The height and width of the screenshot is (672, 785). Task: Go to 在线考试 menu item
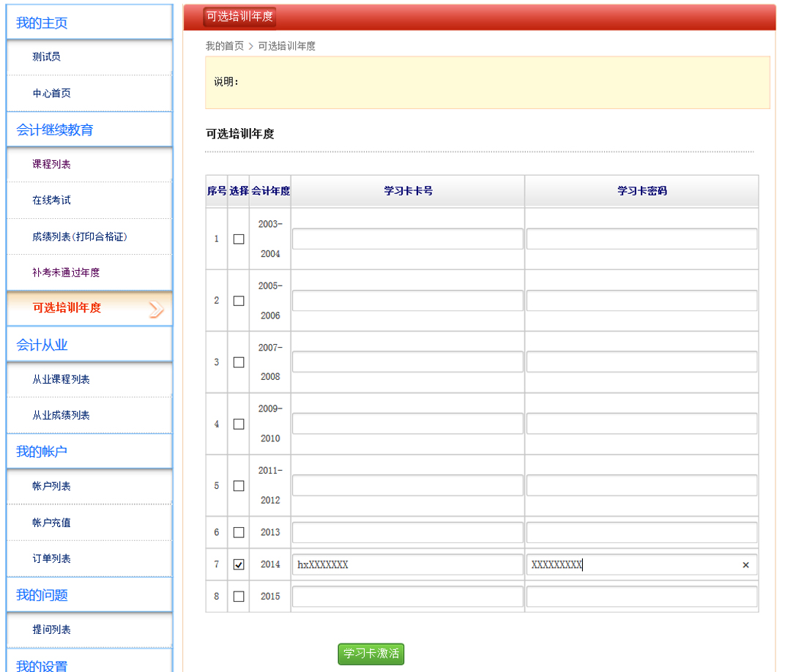tap(51, 201)
